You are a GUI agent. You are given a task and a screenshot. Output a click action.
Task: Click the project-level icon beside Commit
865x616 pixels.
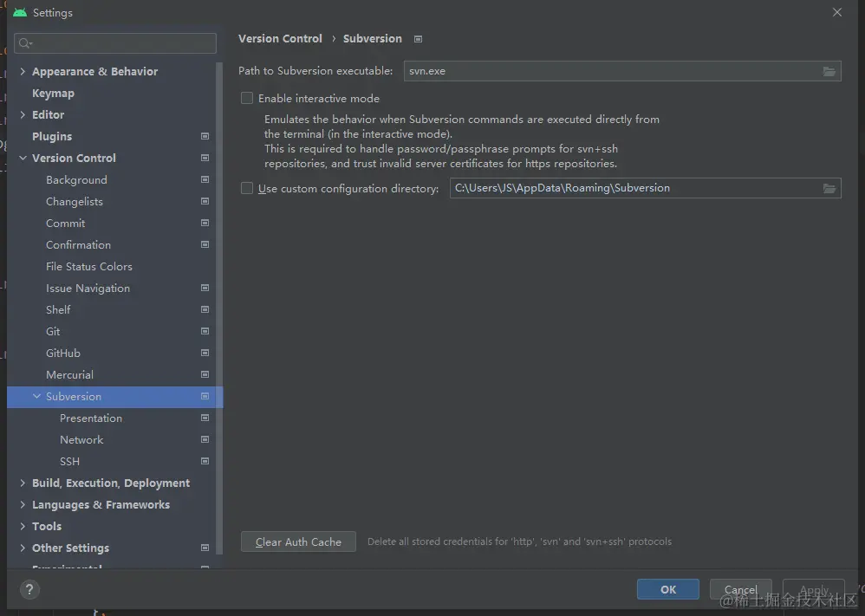(x=205, y=223)
